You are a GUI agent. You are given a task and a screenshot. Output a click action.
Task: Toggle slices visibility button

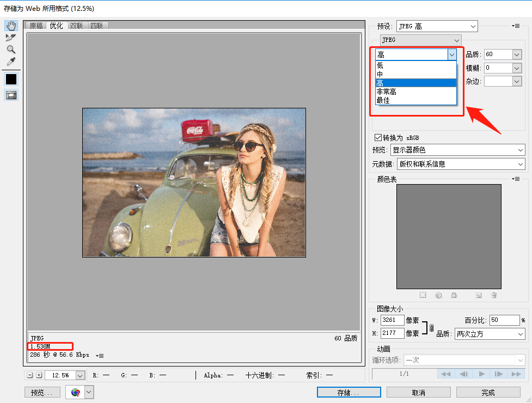pos(11,95)
